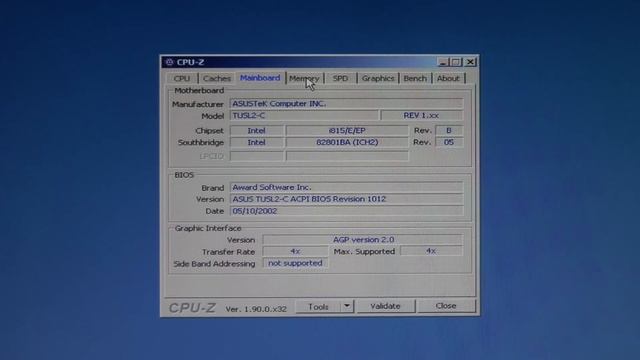Expand the Tools dropdown arrow

click(347, 306)
